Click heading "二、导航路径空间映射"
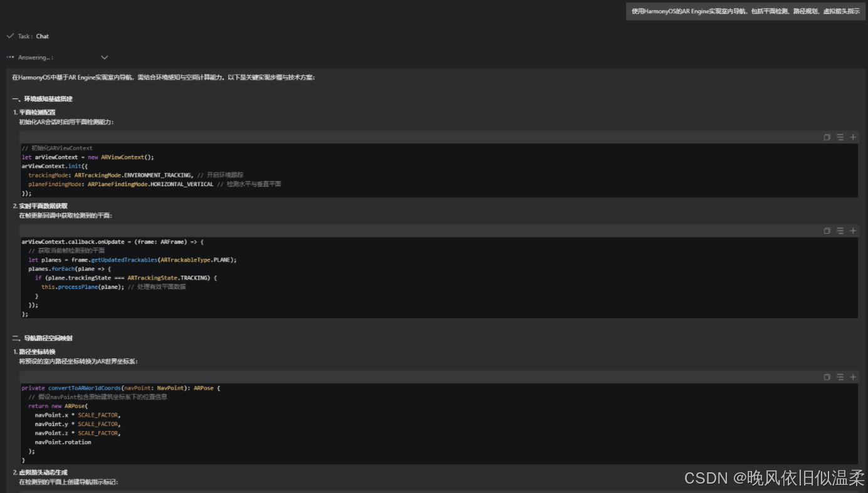 pyautogui.click(x=43, y=338)
